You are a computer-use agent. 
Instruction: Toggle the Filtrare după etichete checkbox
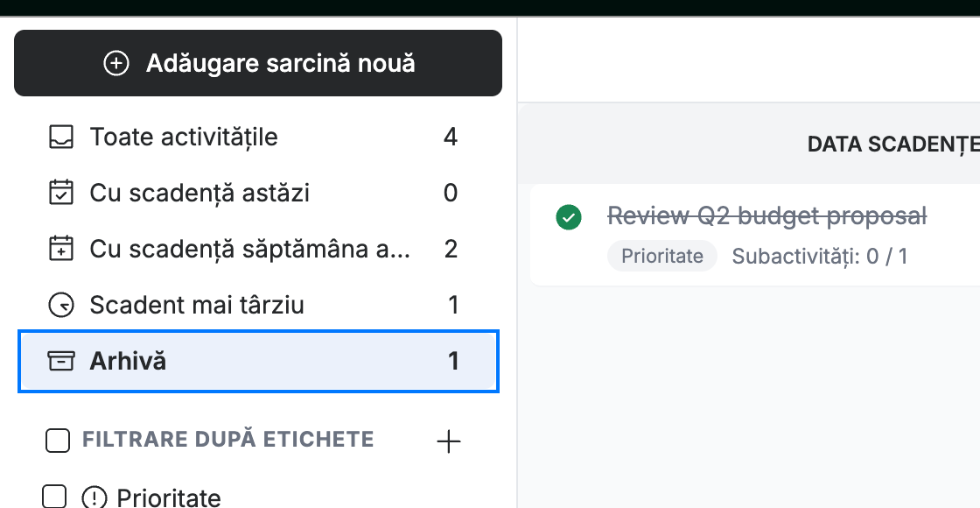pyautogui.click(x=58, y=441)
